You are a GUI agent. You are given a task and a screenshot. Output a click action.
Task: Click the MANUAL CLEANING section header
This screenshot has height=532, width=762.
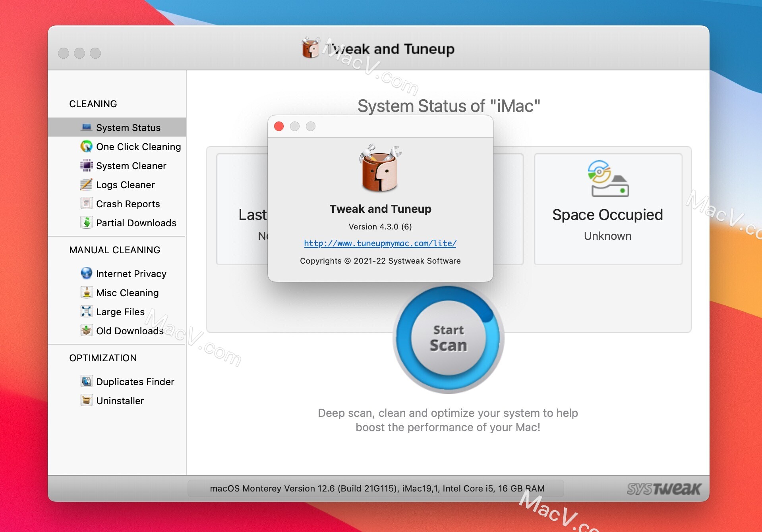[115, 250]
